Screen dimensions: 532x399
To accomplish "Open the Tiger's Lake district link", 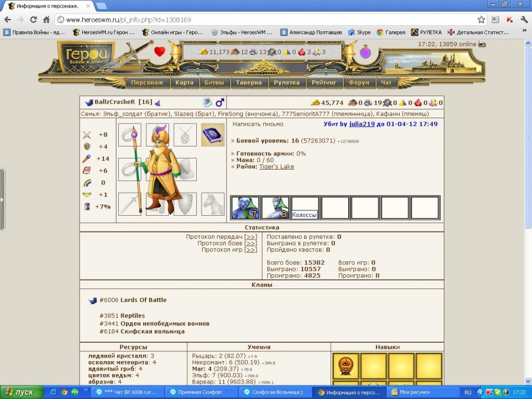I will (277, 167).
